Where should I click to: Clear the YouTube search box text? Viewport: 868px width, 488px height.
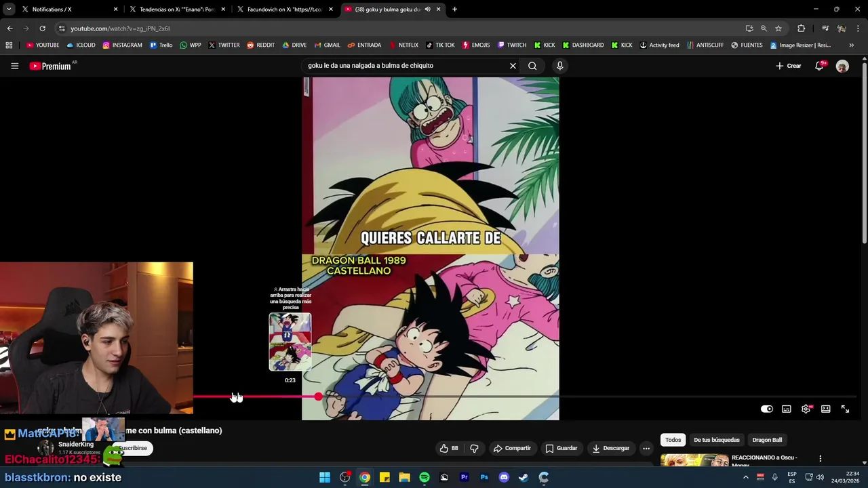click(513, 66)
